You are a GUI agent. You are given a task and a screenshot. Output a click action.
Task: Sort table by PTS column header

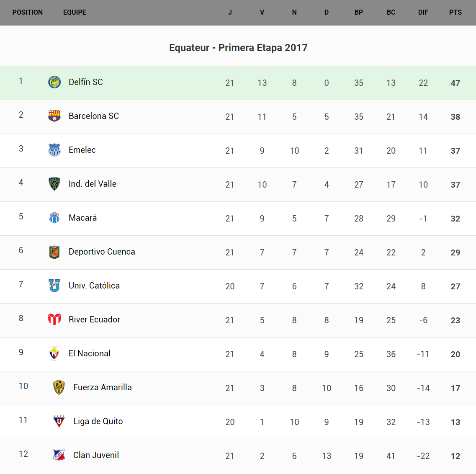(x=455, y=13)
